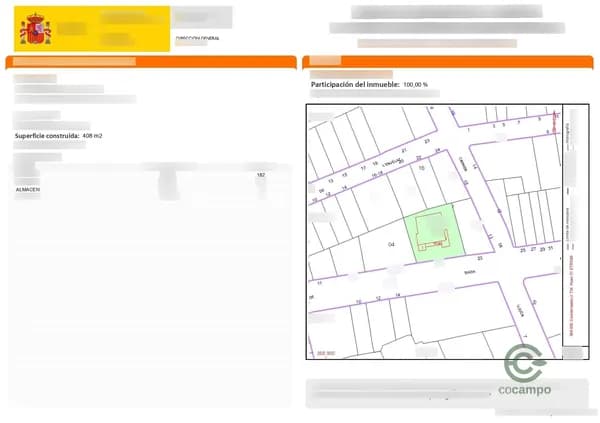Click the cocampo brand text
600x423 pixels.
525,390
